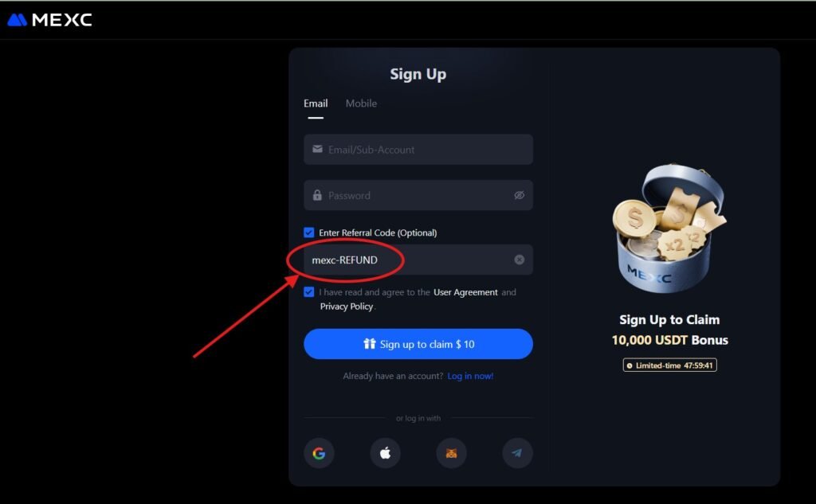The width and height of the screenshot is (816, 504).
Task: Switch to the Mobile tab
Action: pyautogui.click(x=361, y=104)
